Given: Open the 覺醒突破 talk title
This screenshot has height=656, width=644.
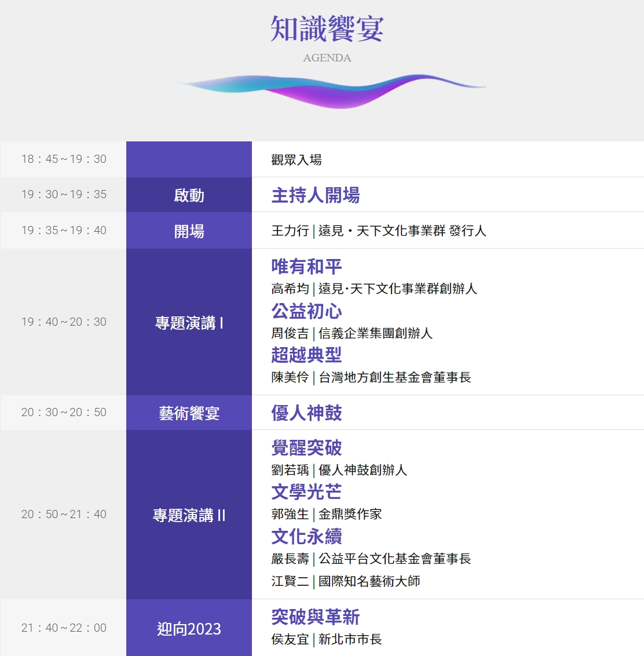Looking at the screenshot, I should tap(306, 448).
